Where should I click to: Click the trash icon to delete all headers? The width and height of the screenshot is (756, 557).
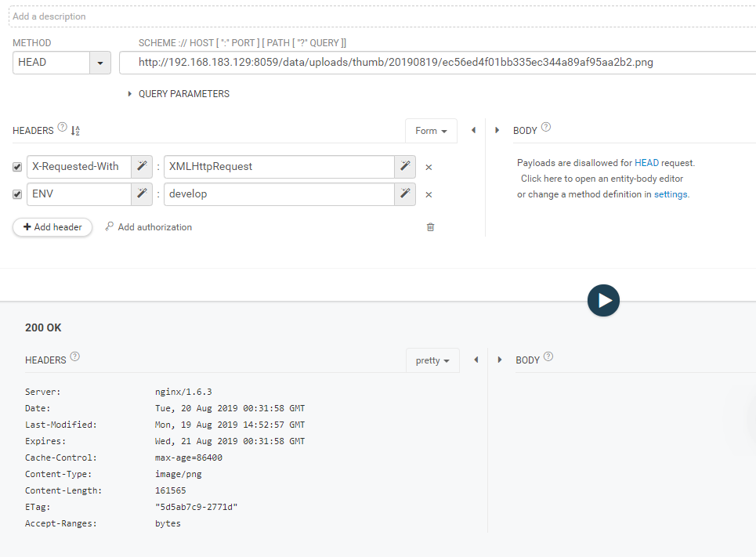click(430, 227)
